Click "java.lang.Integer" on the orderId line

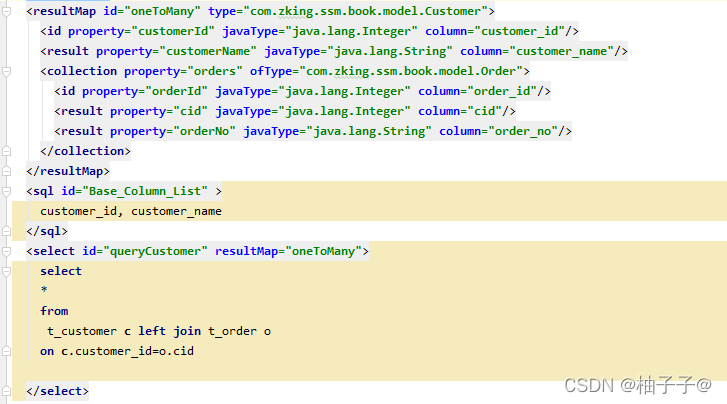(x=344, y=91)
